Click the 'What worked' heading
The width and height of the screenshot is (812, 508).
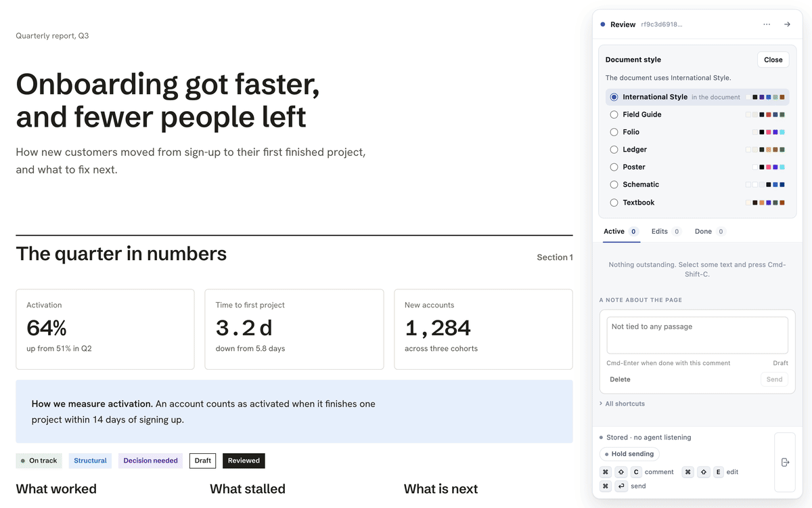(x=56, y=489)
